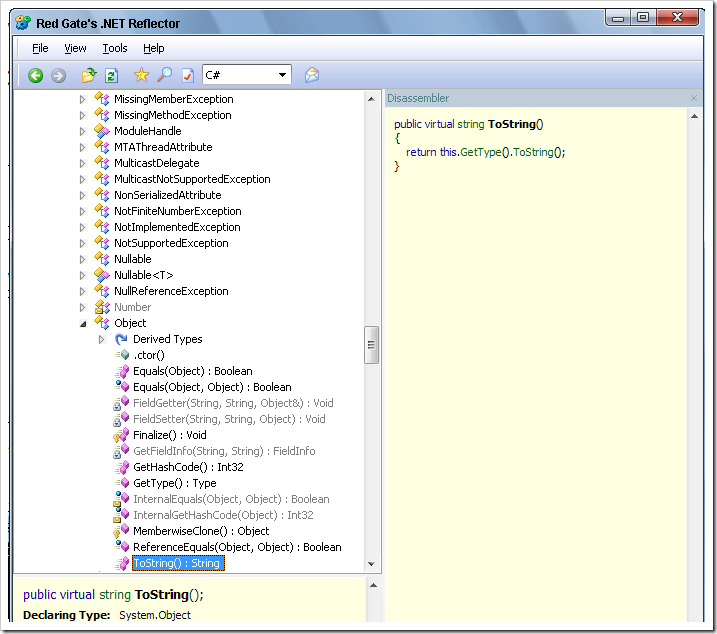
Task: Click the MemberwiseClone() method icon
Action: point(121,531)
